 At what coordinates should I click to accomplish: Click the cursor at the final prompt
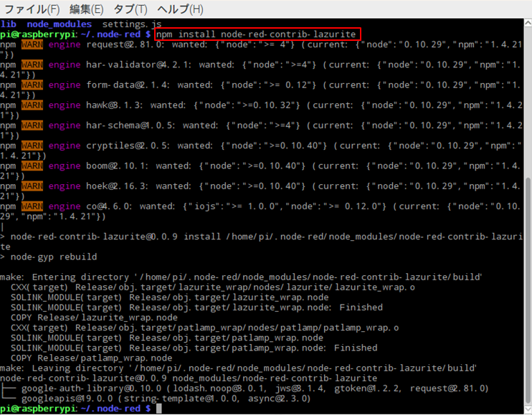(x=158, y=409)
